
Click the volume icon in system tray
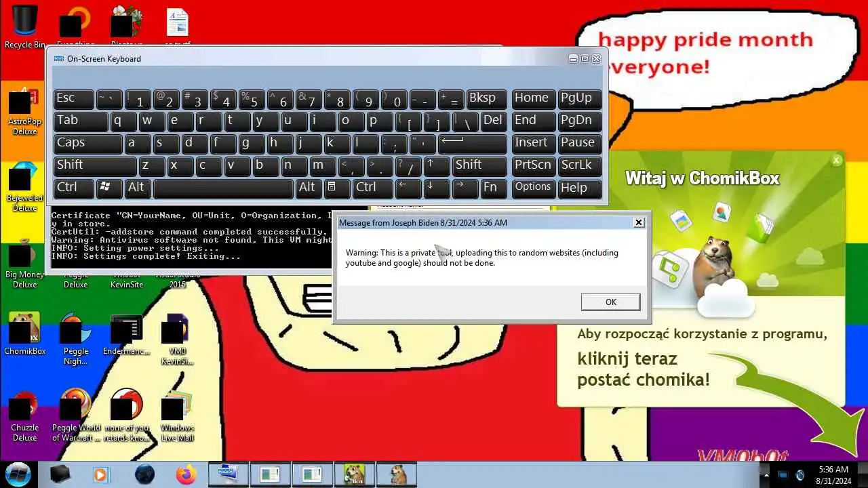800,475
